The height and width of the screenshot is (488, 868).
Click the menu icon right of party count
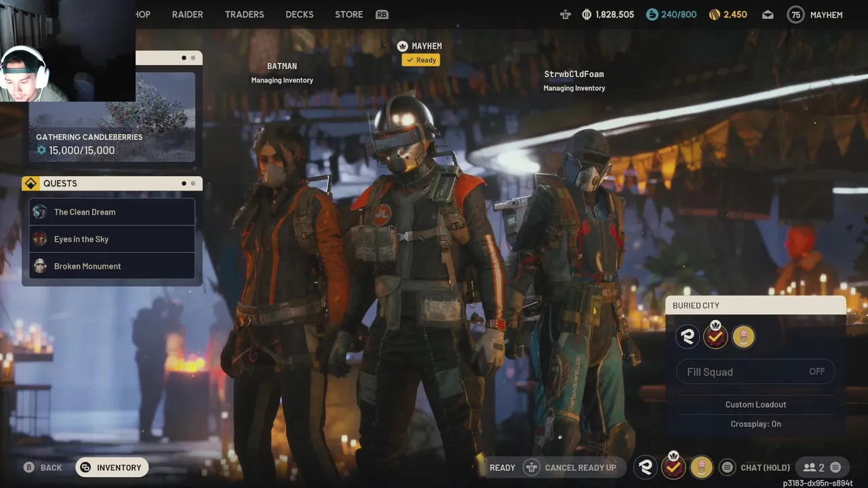(x=835, y=468)
